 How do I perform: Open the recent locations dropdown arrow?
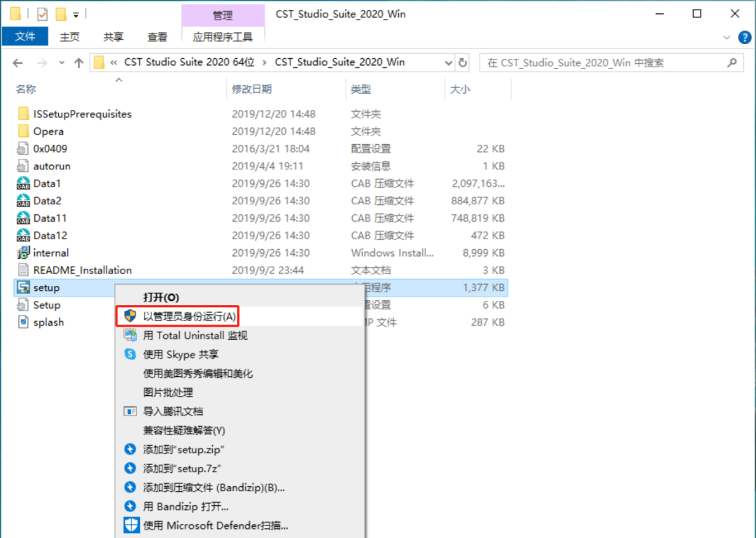[61, 63]
